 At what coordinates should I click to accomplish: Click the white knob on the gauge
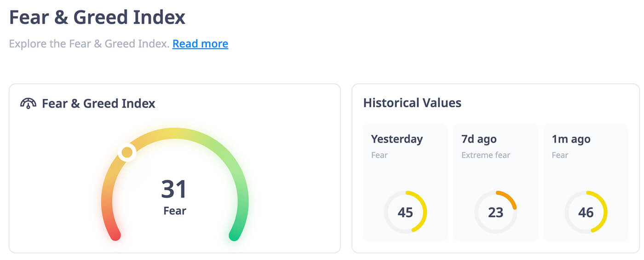click(127, 152)
